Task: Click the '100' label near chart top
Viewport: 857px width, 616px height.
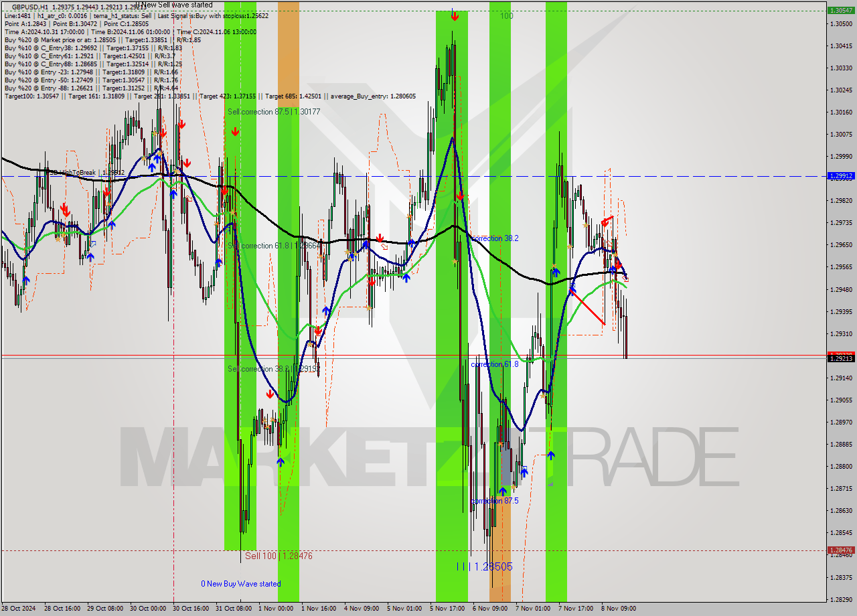Action: [506, 15]
